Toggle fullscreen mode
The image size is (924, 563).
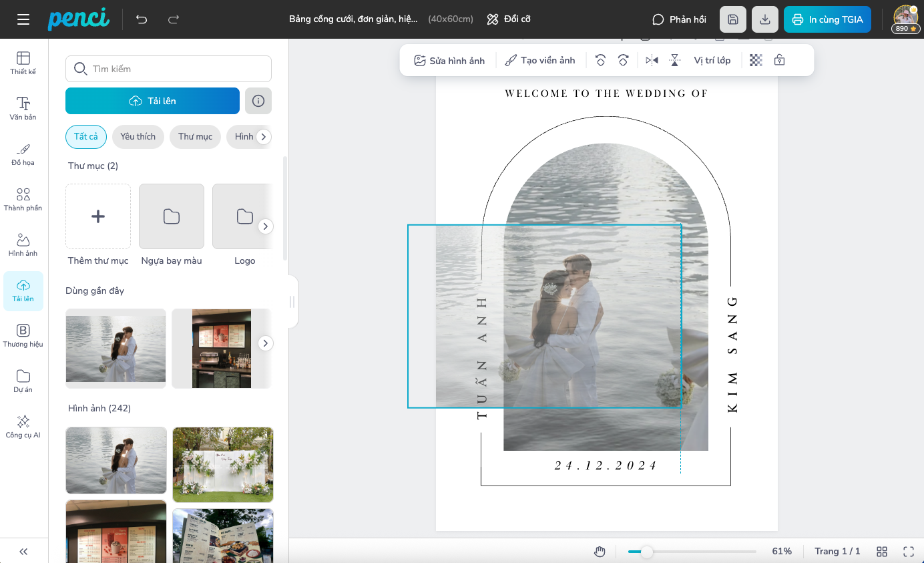[908, 551]
